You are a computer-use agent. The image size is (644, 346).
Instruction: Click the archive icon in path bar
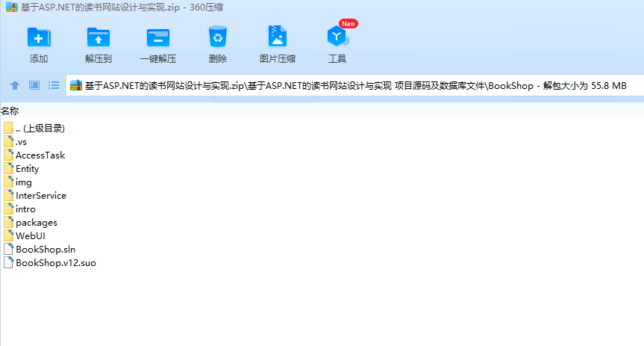[x=76, y=85]
